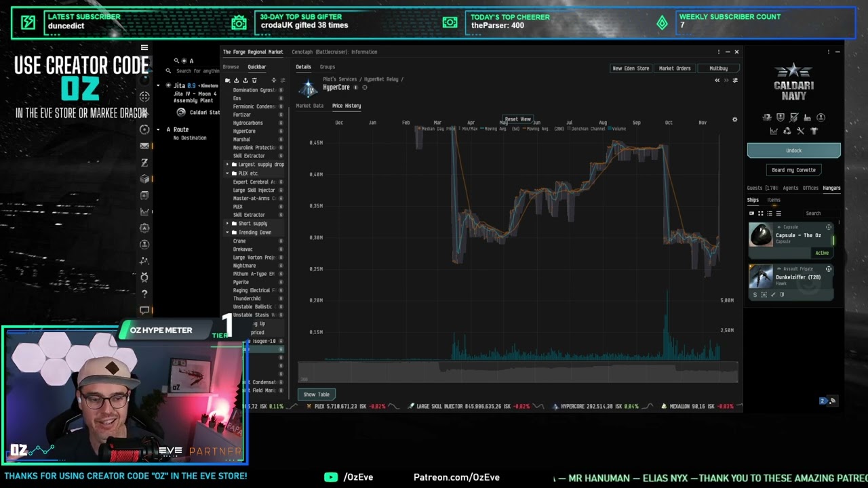Open the chat bubble icon in Neocom
Viewport: 868px width, 488px height.
144,310
